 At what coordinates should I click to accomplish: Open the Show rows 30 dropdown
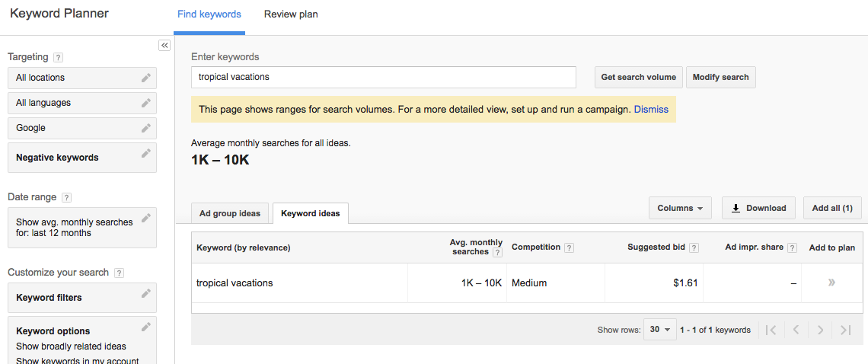point(660,330)
